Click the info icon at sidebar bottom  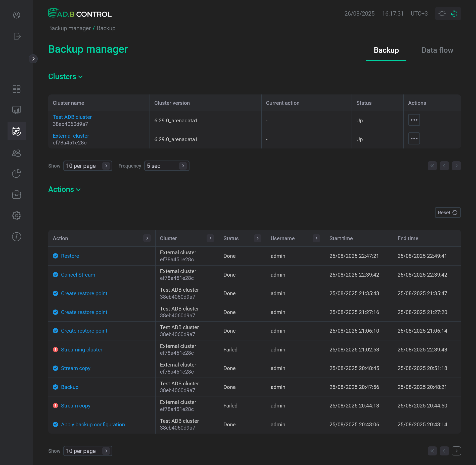(x=17, y=236)
